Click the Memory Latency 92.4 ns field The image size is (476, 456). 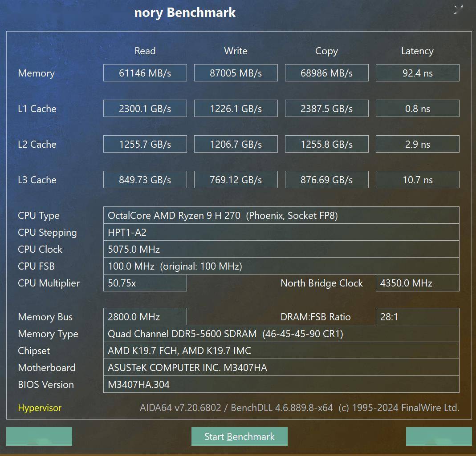pos(417,73)
